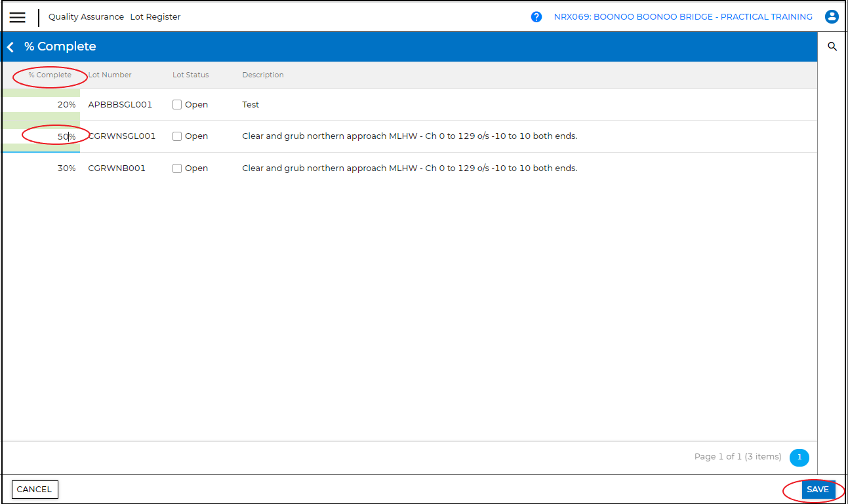Toggle Open checkbox for lot CGRWNSGL001

(x=177, y=136)
